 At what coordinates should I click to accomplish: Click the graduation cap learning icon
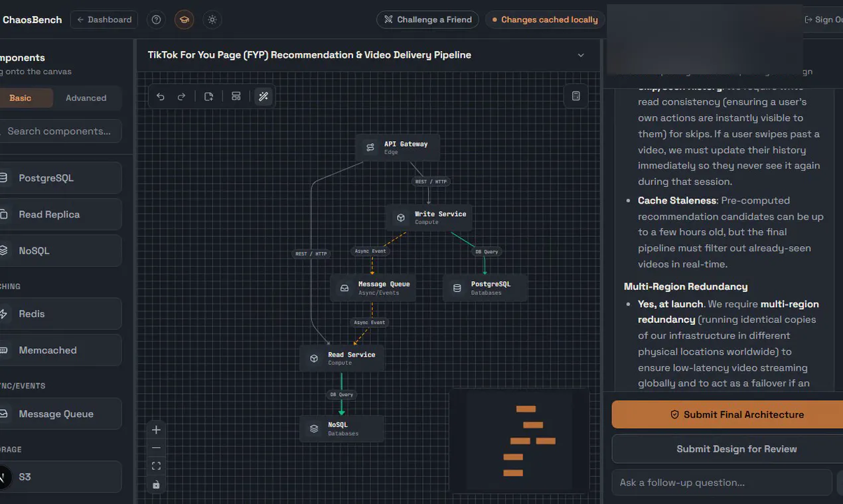coord(184,20)
